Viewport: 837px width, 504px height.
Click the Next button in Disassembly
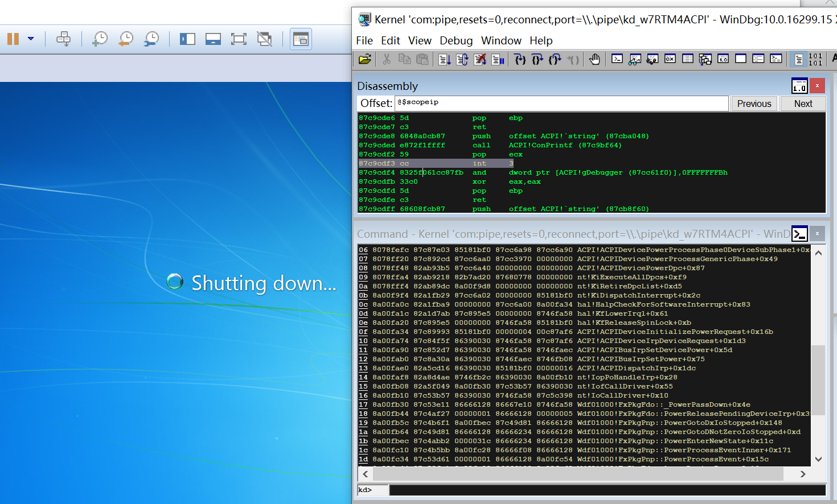[803, 104]
